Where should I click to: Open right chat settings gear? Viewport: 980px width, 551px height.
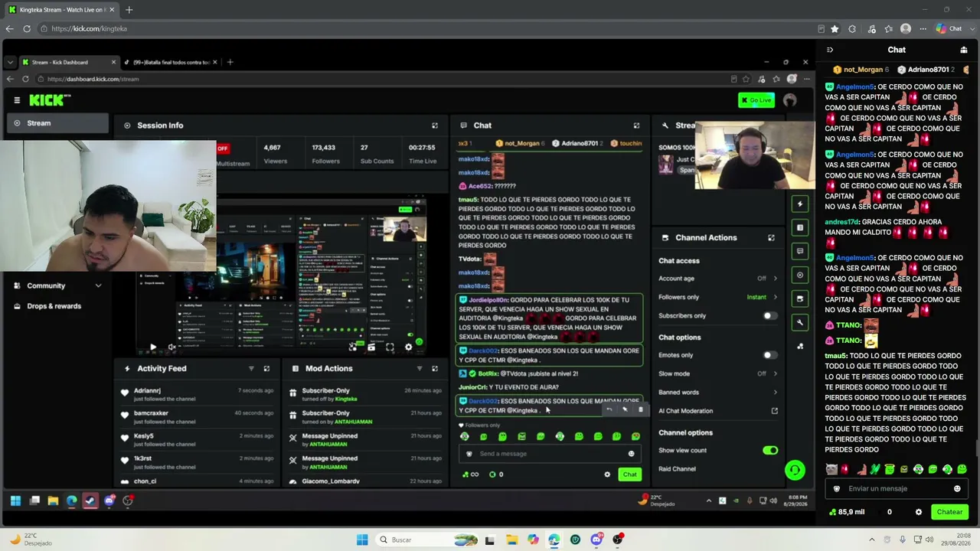pos(919,512)
